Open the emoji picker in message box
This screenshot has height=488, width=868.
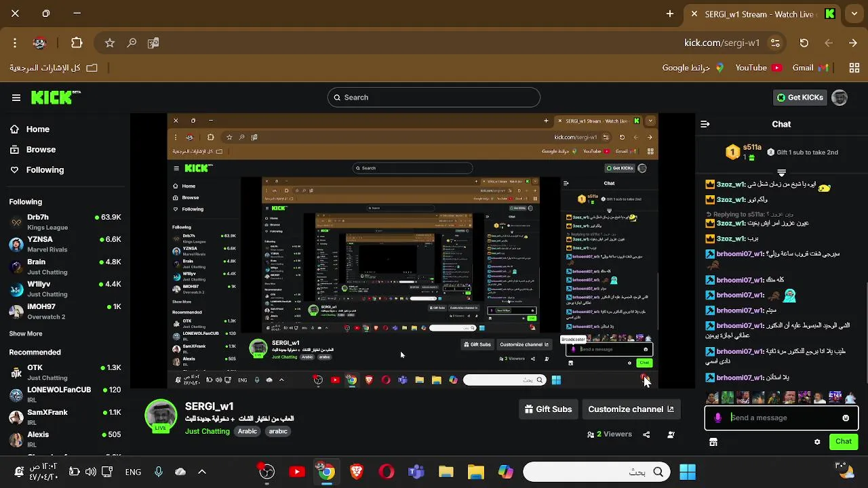tap(846, 418)
